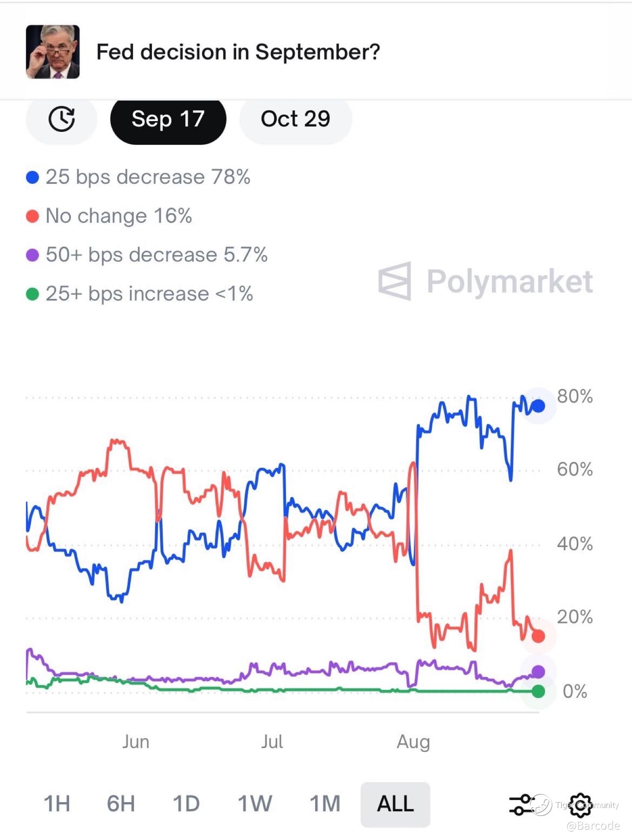Click the Polymarket logo watermark
Viewport: 632px width, 840px height.
(x=485, y=282)
